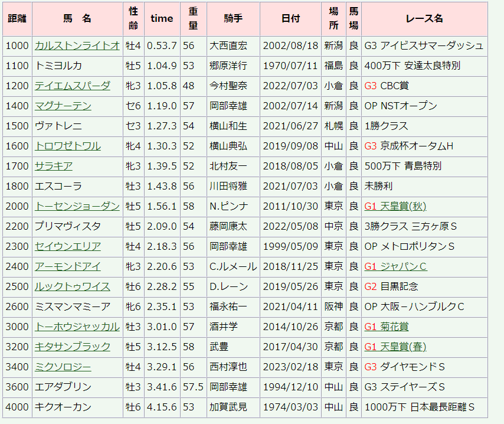504x424 pixels.
Task: Open the カルストンライトオ horse link
Action: coord(77,45)
